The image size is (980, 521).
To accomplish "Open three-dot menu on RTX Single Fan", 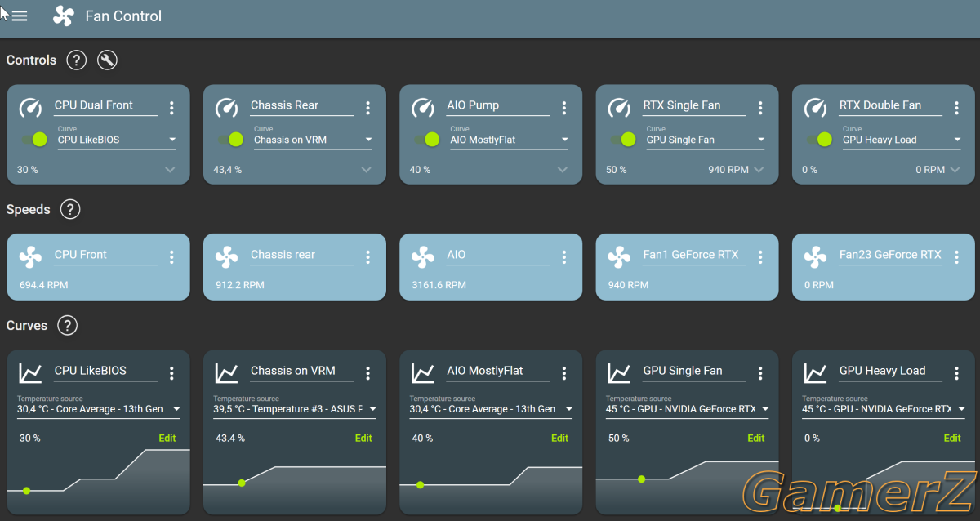I will [760, 108].
